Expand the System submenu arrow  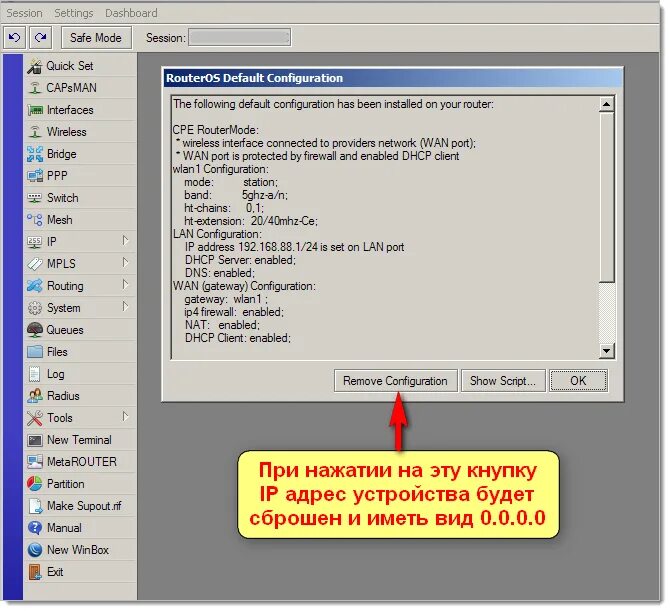125,307
